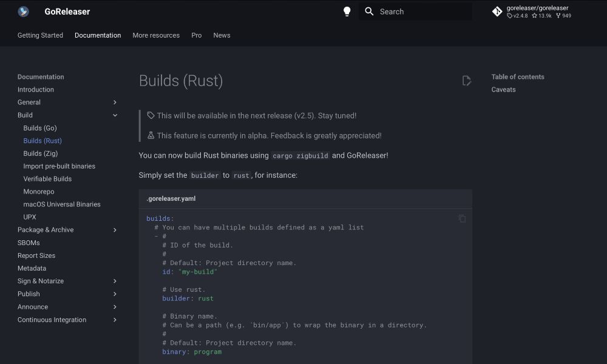Open the More resources tab
The width and height of the screenshot is (607, 364).
(x=156, y=35)
